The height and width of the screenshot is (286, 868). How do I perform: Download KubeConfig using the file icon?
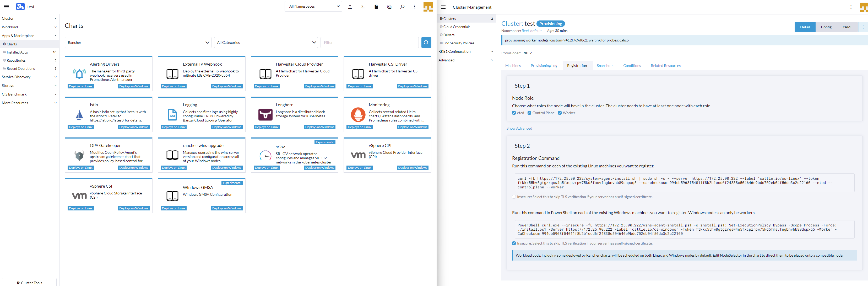point(376,6)
